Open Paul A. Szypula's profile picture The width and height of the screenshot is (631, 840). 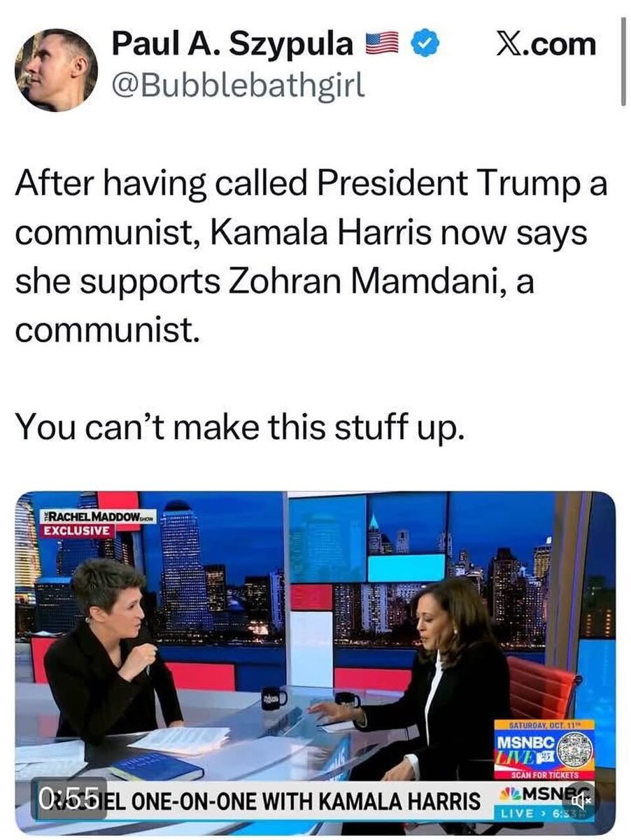pos(56,69)
